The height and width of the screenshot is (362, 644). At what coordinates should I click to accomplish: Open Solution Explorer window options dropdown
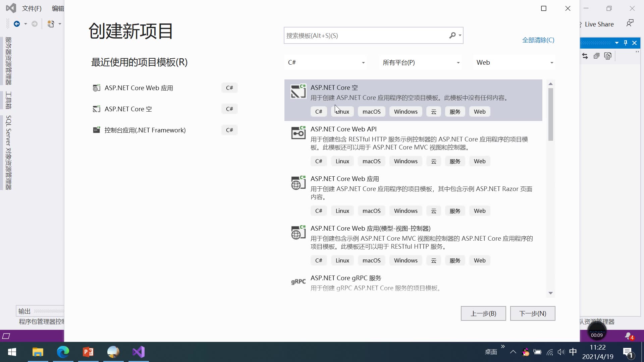[x=616, y=43]
